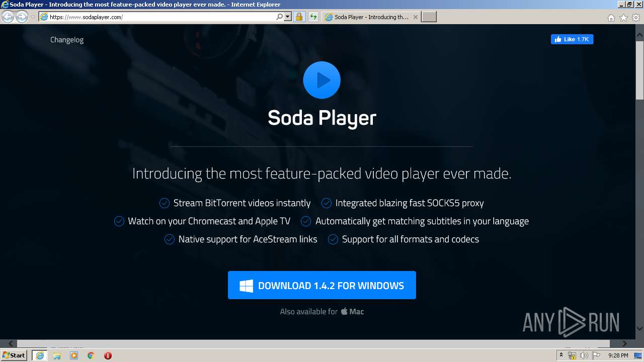This screenshot has height=362, width=644.
Task: Minimize the Internet Explorer window
Action: pyautogui.click(x=621, y=4)
